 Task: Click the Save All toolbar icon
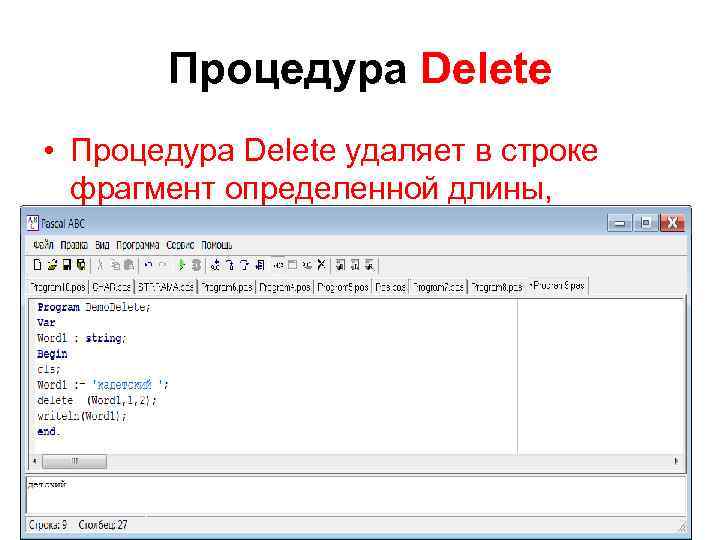click(x=81, y=265)
